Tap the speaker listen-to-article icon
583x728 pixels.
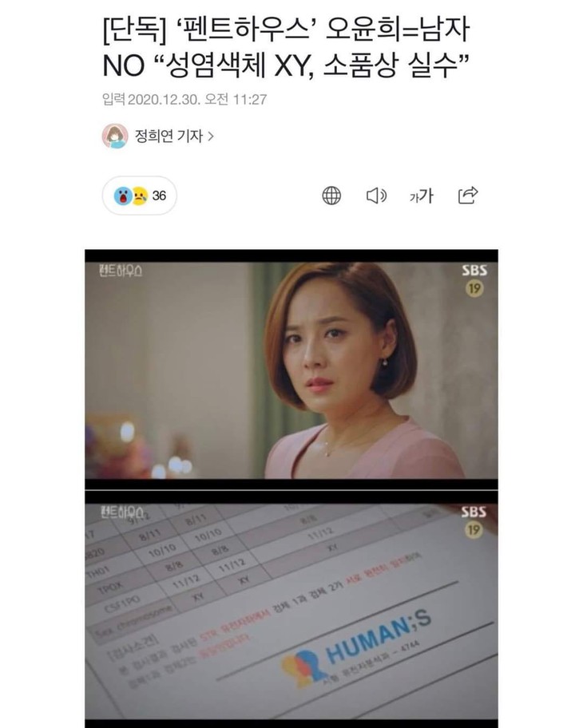click(376, 196)
